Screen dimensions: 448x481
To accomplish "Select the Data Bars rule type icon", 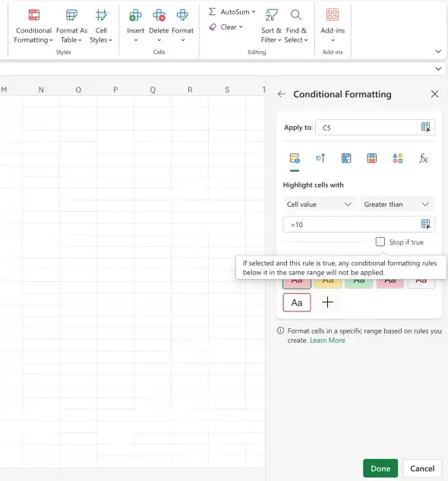I will coord(346,158).
